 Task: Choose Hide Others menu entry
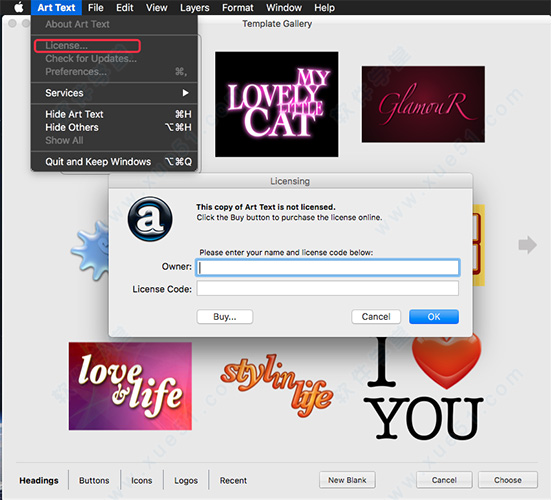[114, 127]
